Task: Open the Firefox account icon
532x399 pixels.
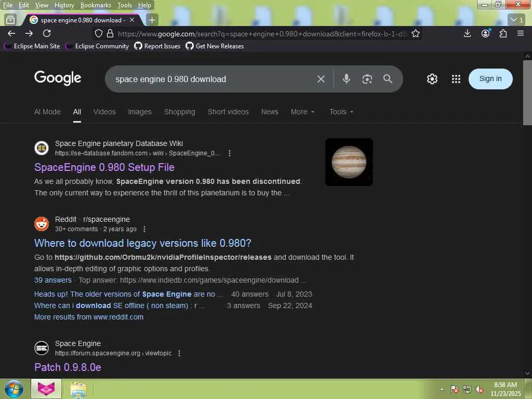Action: (486, 33)
